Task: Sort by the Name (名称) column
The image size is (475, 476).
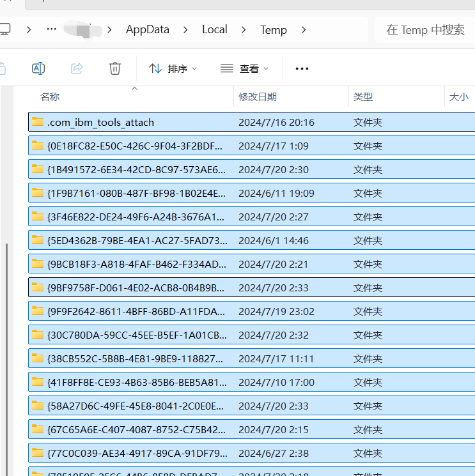Action: click(x=50, y=97)
